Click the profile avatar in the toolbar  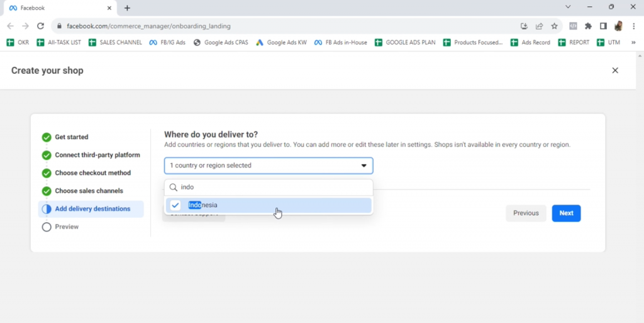click(618, 26)
